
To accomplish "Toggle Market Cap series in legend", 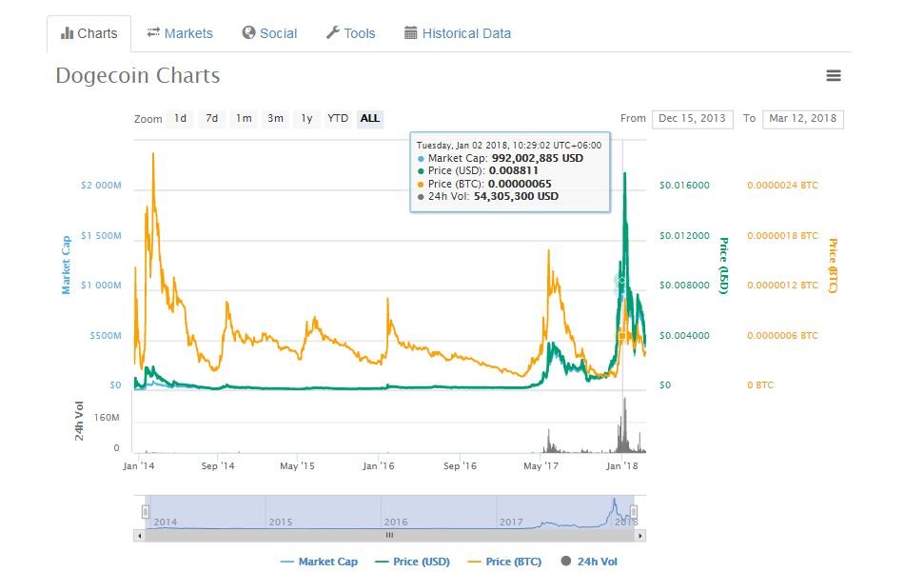I will click(320, 562).
